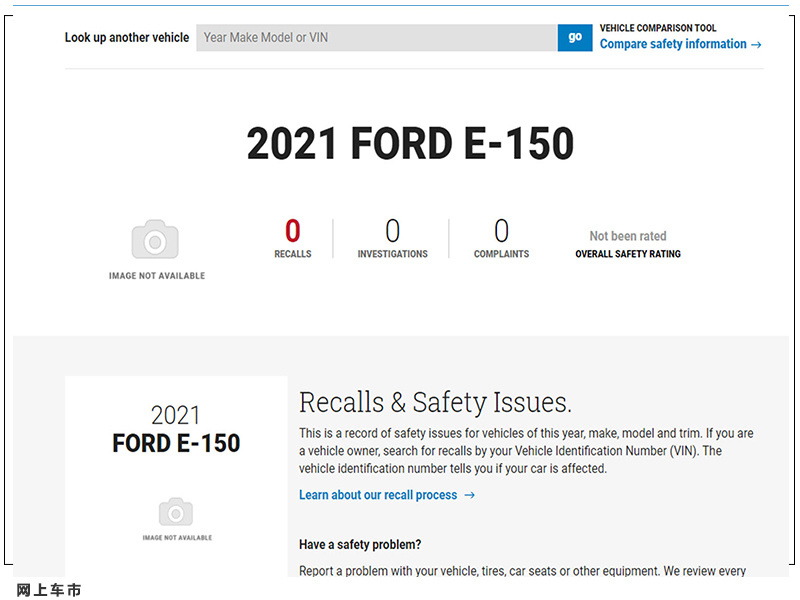Click the blue go button

point(574,38)
